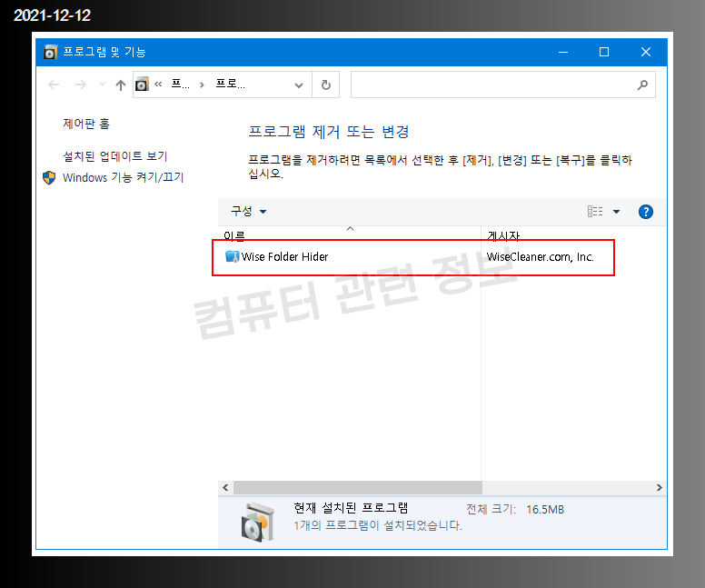705x588 pixels.
Task: Sort by the 게시자 column header
Action: coord(503,234)
